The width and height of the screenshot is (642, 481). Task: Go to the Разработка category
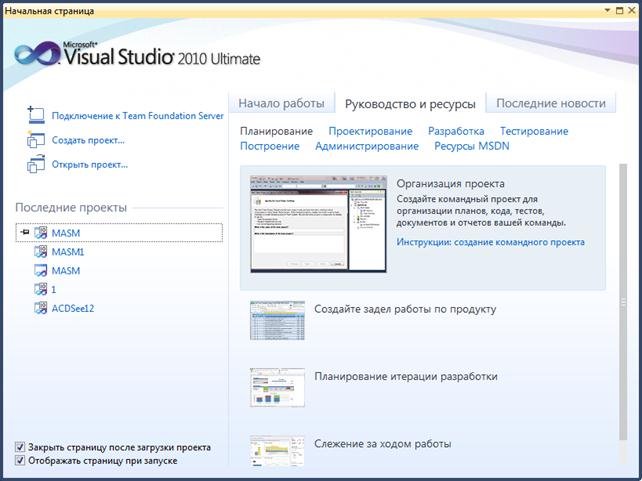456,131
